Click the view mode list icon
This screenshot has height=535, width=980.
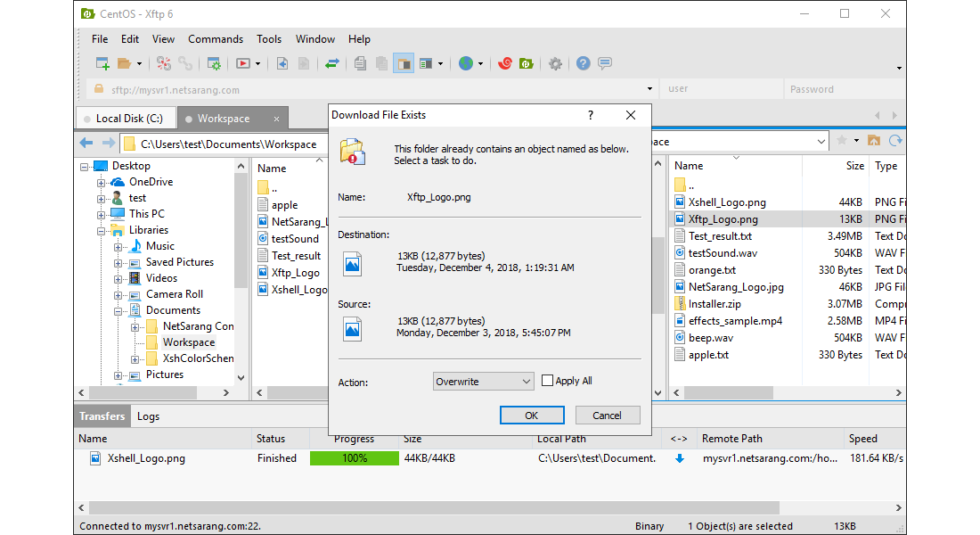click(x=426, y=64)
